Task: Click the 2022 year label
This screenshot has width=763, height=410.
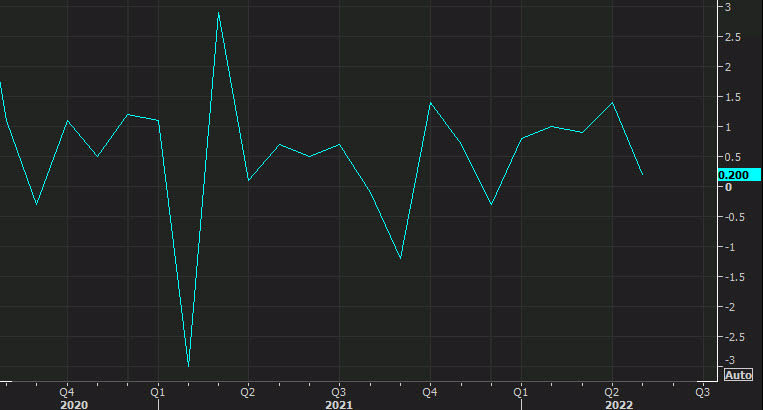Action: point(619,405)
